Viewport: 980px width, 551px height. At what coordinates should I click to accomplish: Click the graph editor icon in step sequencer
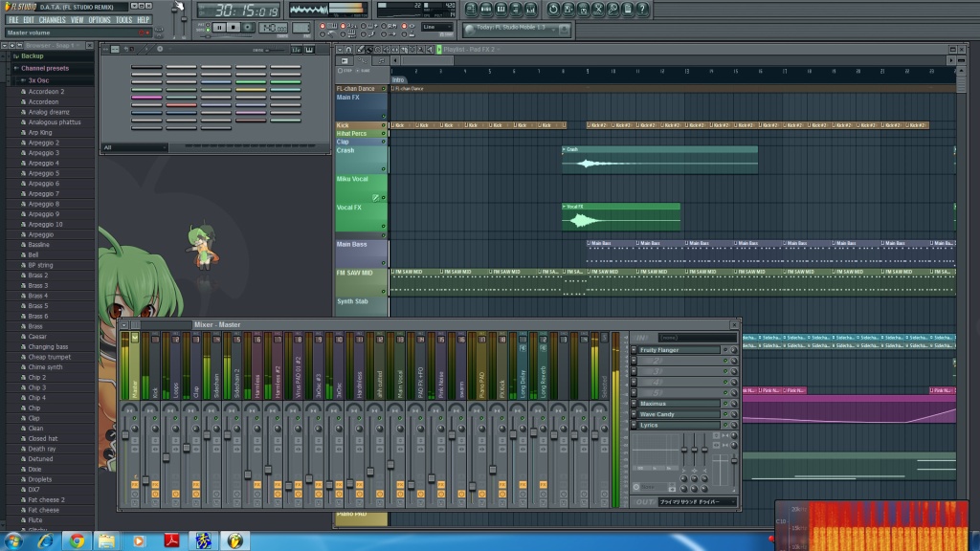[297, 50]
